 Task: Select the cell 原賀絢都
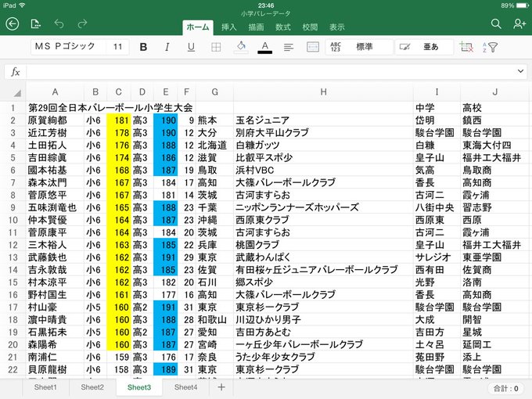(x=55, y=120)
